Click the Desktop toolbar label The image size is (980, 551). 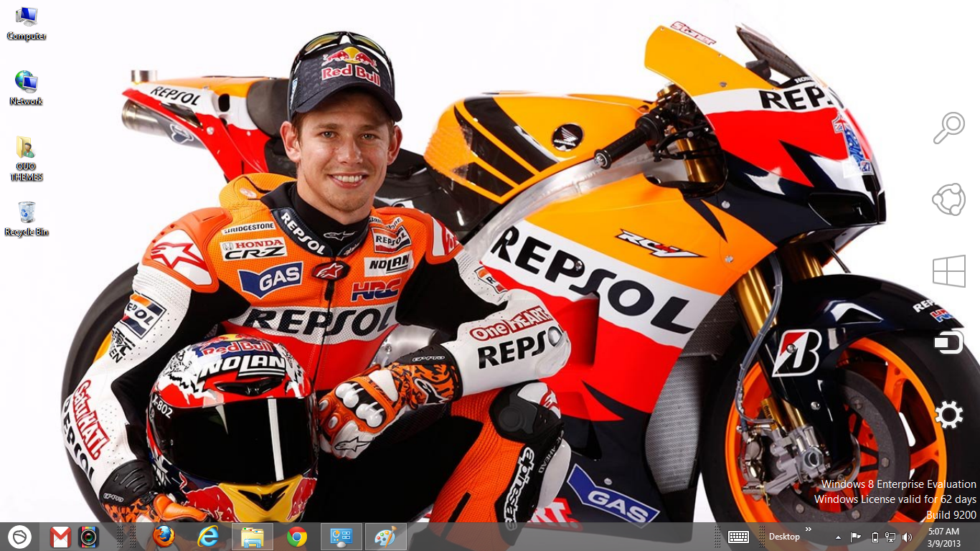[x=784, y=537]
